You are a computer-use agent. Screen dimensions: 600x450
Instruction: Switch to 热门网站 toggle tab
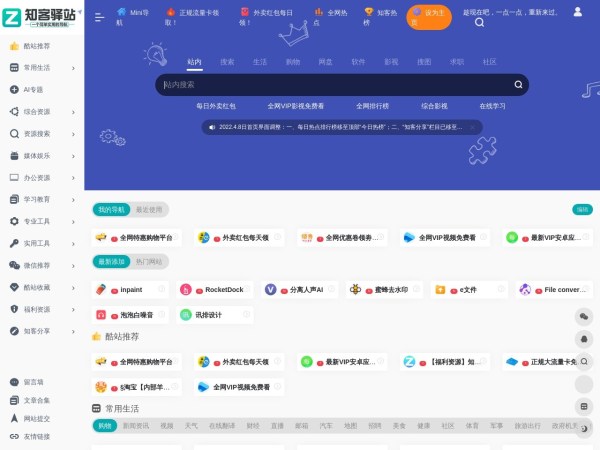pos(148,261)
